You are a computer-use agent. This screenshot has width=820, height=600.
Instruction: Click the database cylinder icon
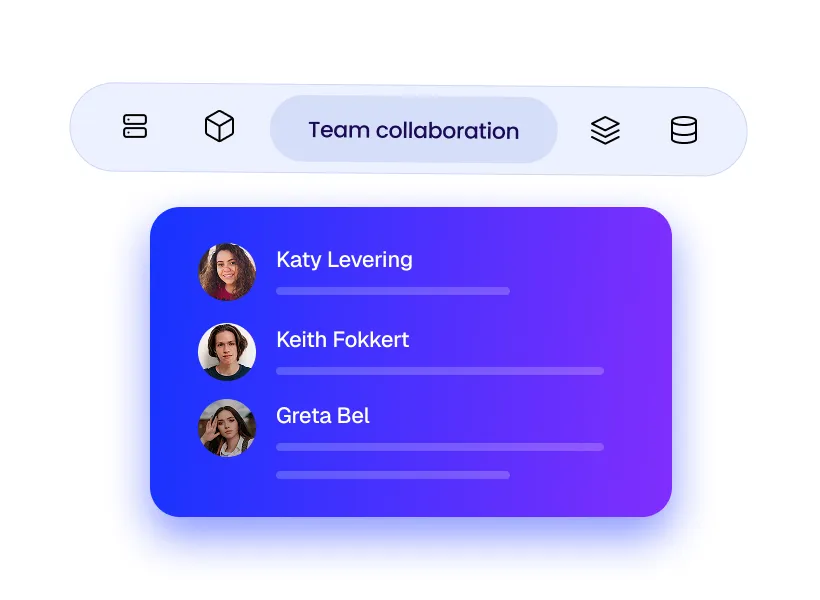[x=684, y=130]
